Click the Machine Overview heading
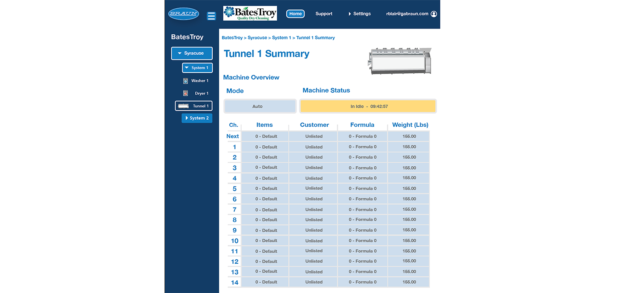 (251, 78)
